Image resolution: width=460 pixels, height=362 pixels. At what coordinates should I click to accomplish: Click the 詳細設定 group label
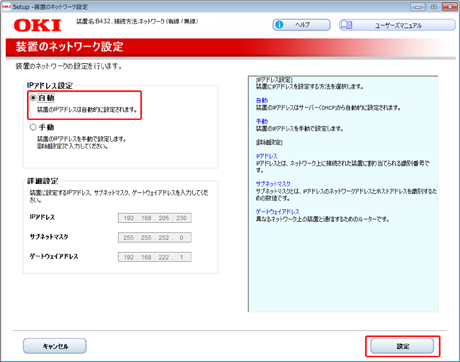coord(42,181)
